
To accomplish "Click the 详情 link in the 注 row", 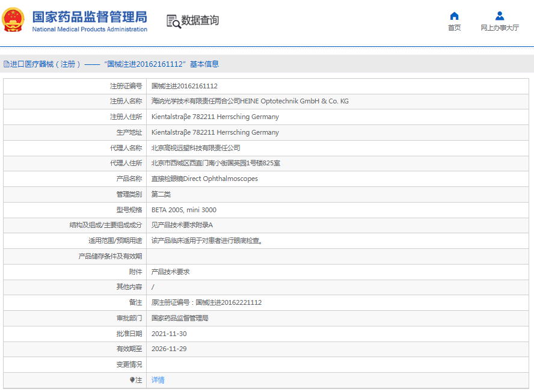I will coord(158,380).
